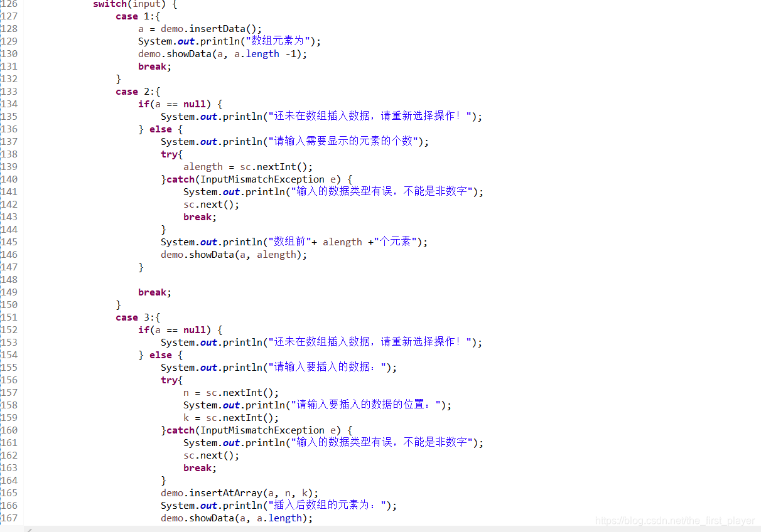The height and width of the screenshot is (532, 761).
Task: Click the string "个元素" on line 145
Action: coord(395,242)
